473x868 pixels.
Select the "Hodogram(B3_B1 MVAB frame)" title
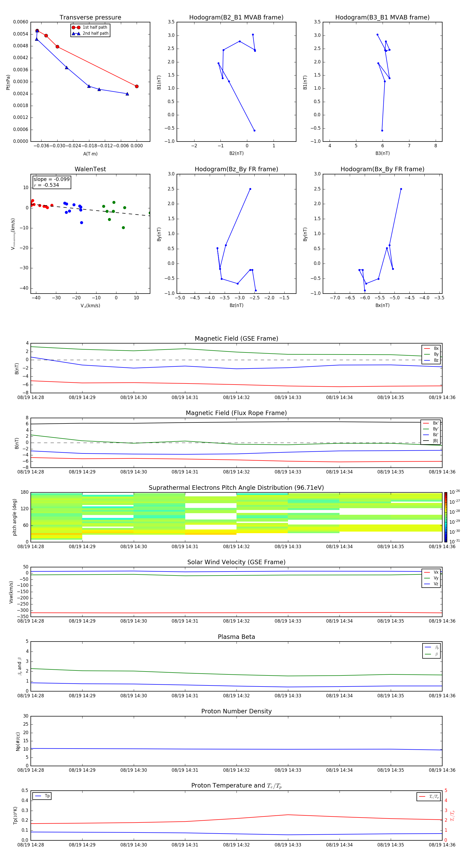pos(382,18)
